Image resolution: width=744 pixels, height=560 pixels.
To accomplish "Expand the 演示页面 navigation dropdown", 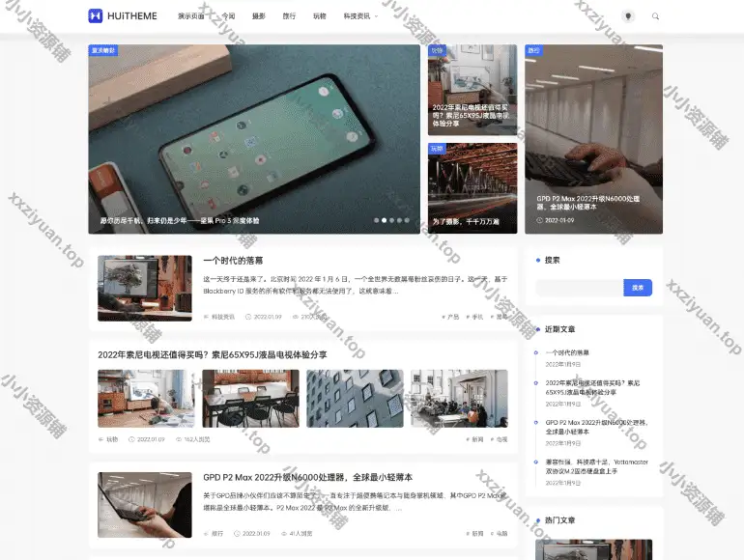I will point(190,16).
